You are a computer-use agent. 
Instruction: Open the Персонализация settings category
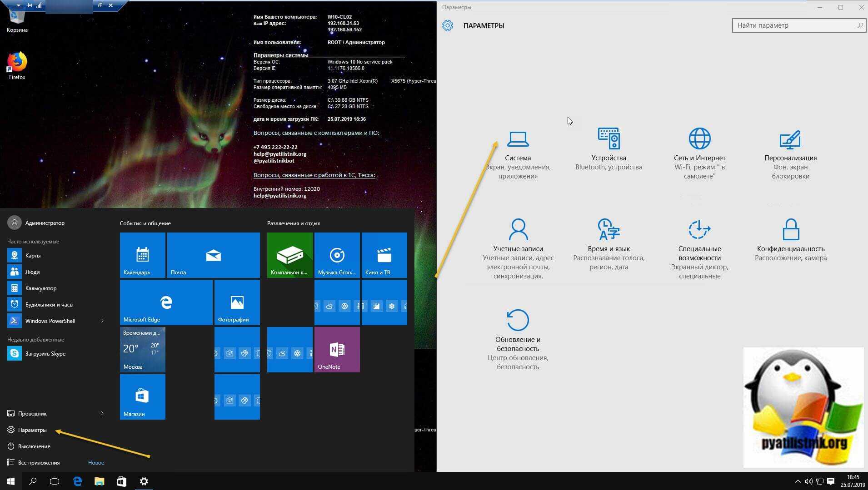point(790,154)
